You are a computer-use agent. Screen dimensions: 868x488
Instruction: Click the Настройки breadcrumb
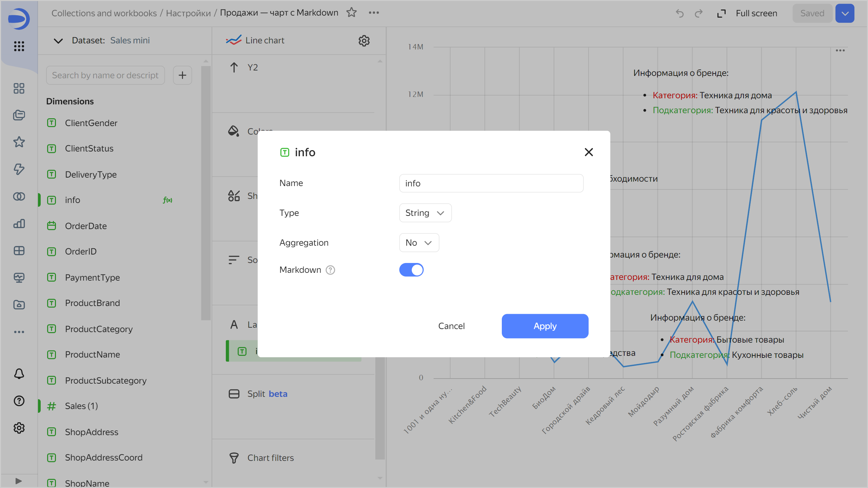click(188, 13)
